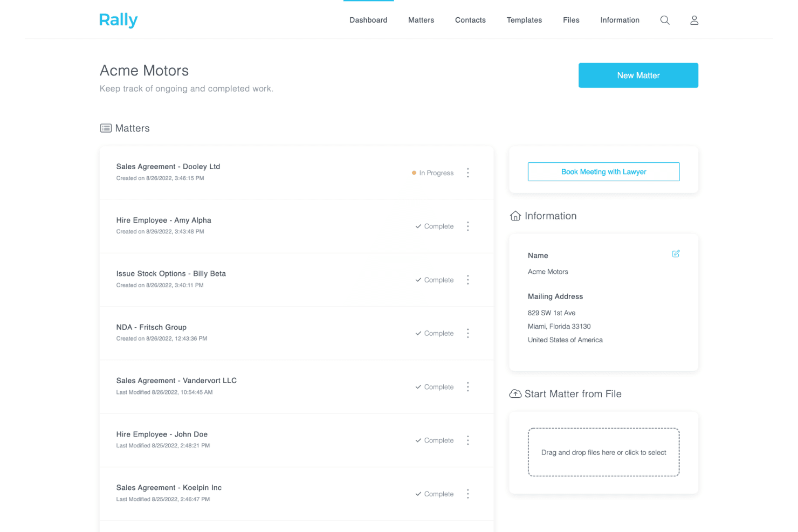Open options menu for Hire Employee - John Doe

(468, 440)
